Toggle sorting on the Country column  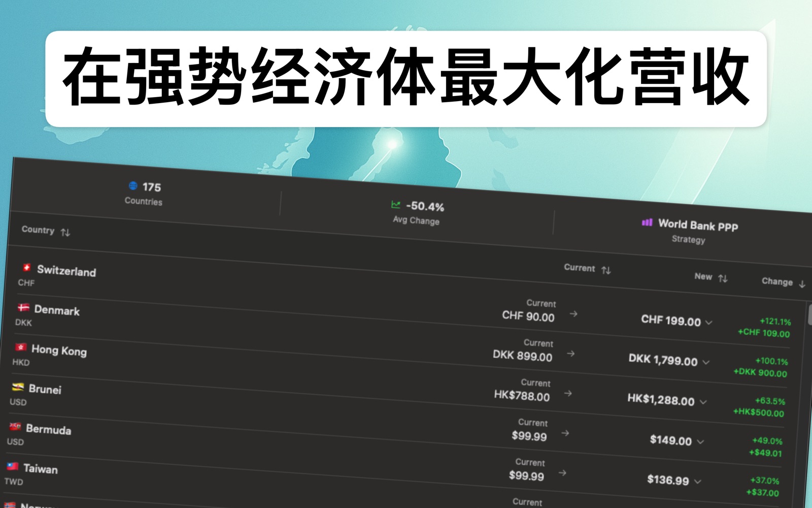(66, 233)
